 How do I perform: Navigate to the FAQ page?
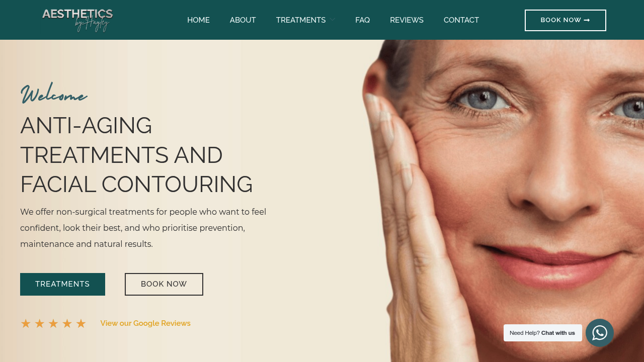pos(362,20)
